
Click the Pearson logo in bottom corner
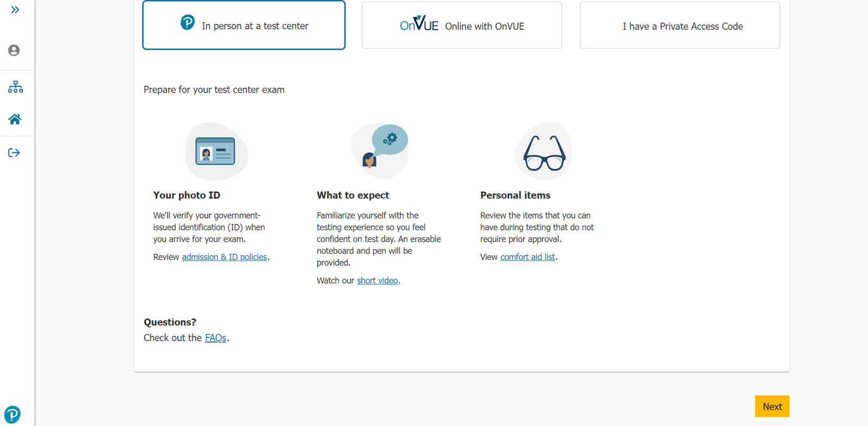12,415
